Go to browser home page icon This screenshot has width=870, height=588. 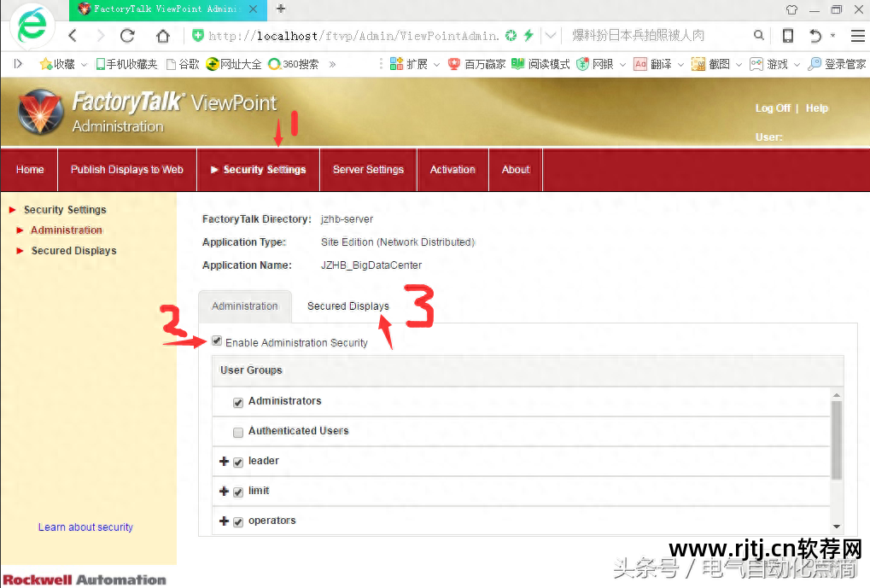(x=162, y=36)
